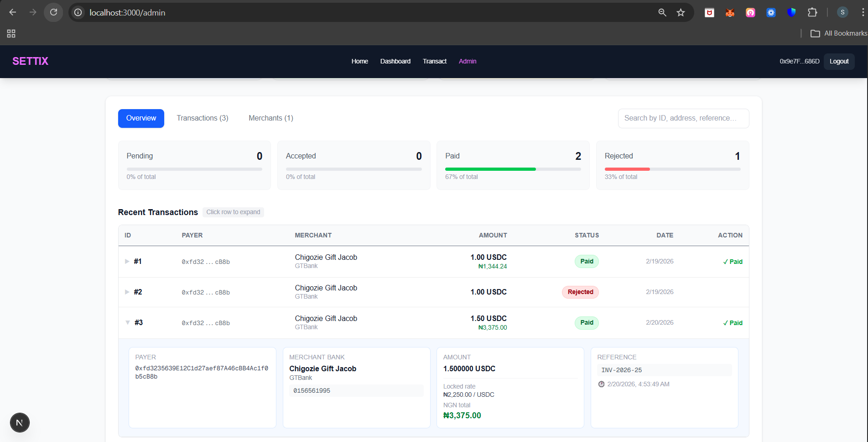Open the browser zoom magnifier icon
The width and height of the screenshot is (868, 442).
pyautogui.click(x=662, y=12)
